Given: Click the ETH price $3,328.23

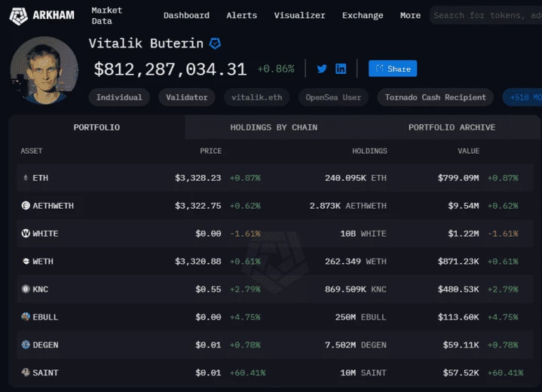Looking at the screenshot, I should (x=198, y=178).
